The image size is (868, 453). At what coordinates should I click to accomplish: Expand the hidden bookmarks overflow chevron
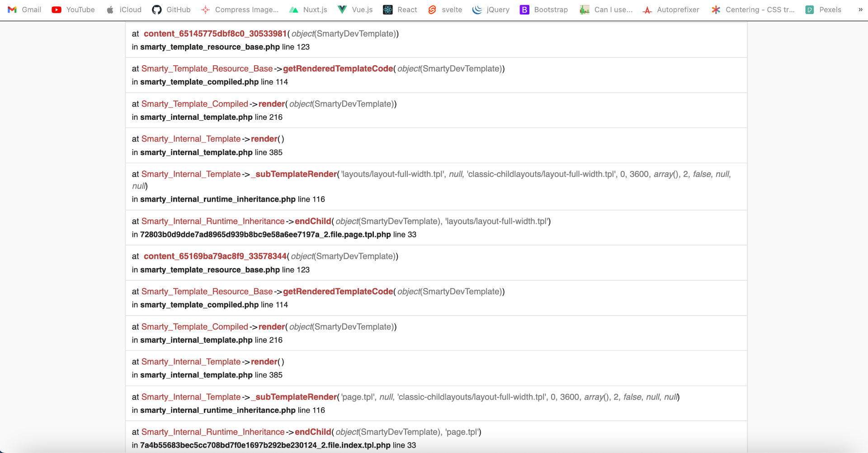(860, 9)
